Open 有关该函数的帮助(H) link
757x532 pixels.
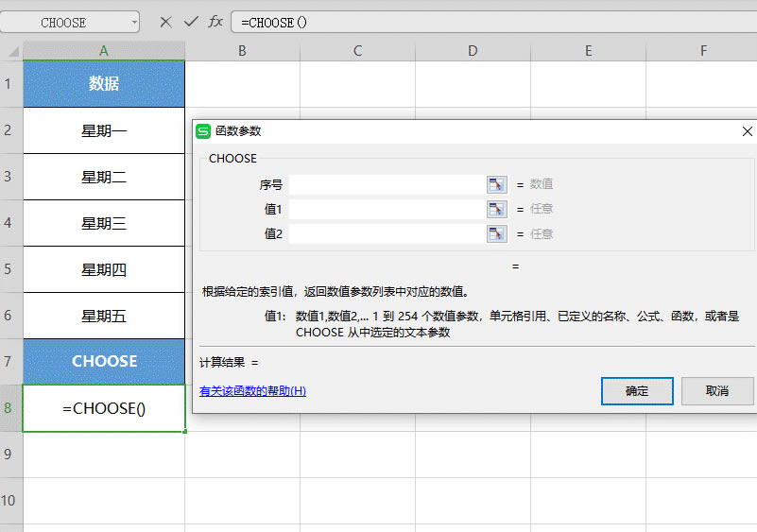point(252,391)
